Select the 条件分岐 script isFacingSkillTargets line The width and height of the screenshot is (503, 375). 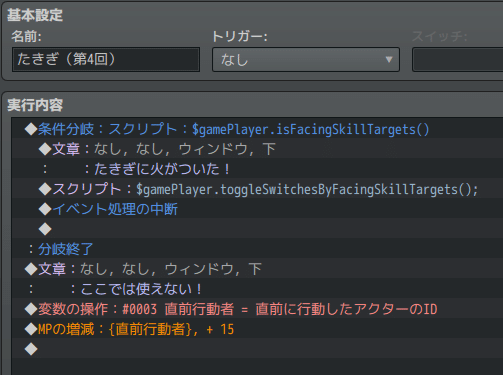(257, 129)
